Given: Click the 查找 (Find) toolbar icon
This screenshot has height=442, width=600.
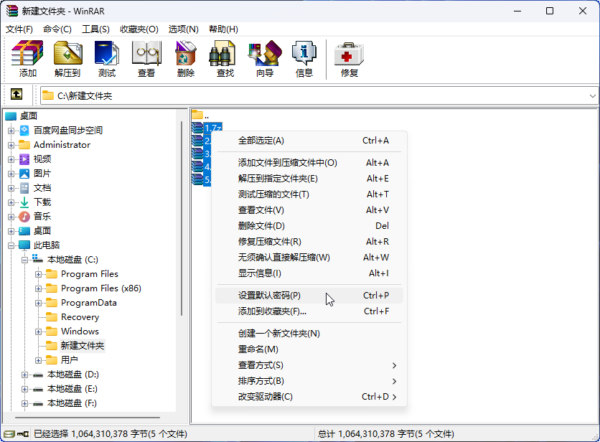Looking at the screenshot, I should (x=225, y=60).
